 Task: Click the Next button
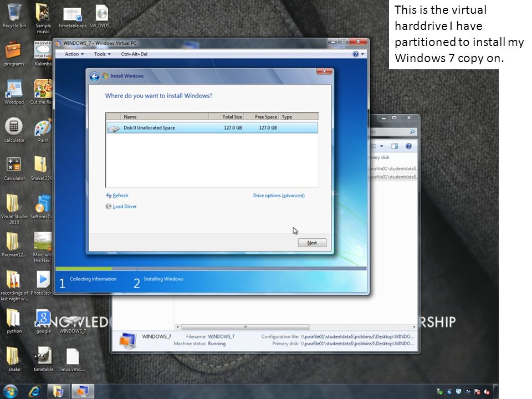312,243
